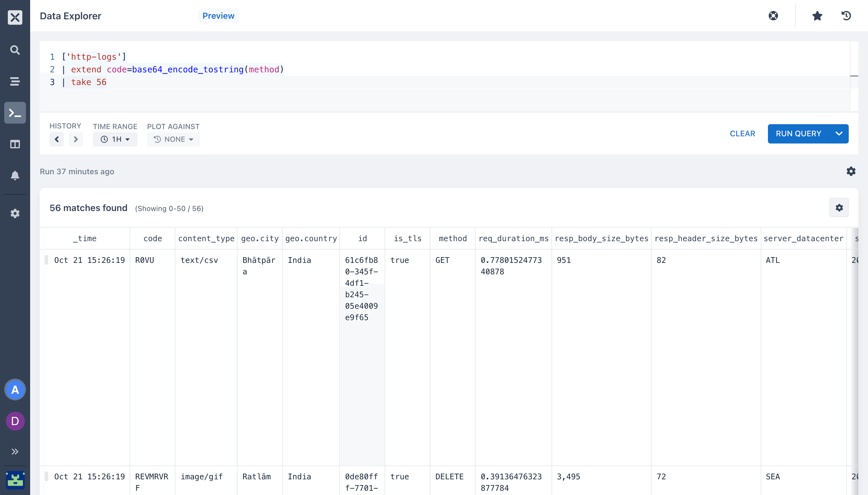Go to previous query in history
Image resolution: width=868 pixels, height=495 pixels.
pos(57,139)
